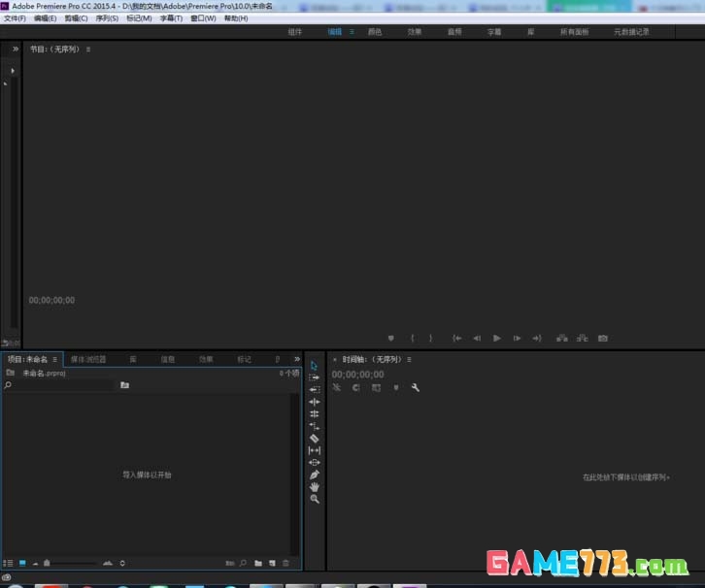
Task: Play the program monitor
Action: coord(497,338)
